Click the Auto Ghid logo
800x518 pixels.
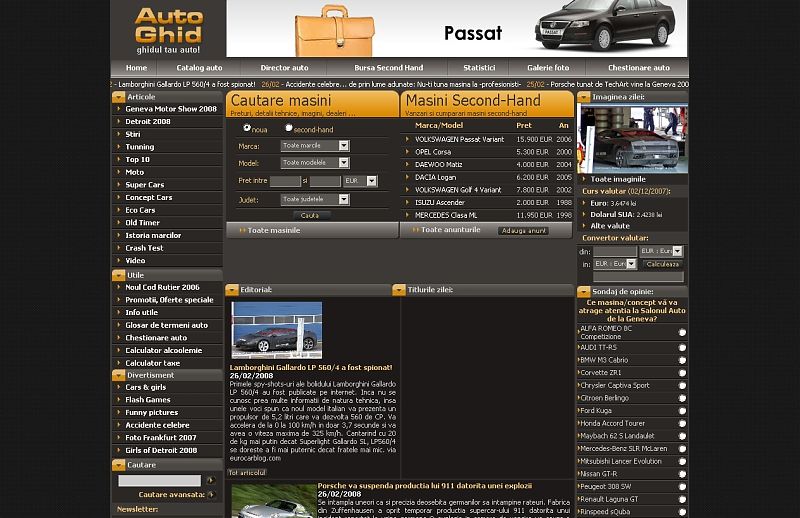point(168,31)
